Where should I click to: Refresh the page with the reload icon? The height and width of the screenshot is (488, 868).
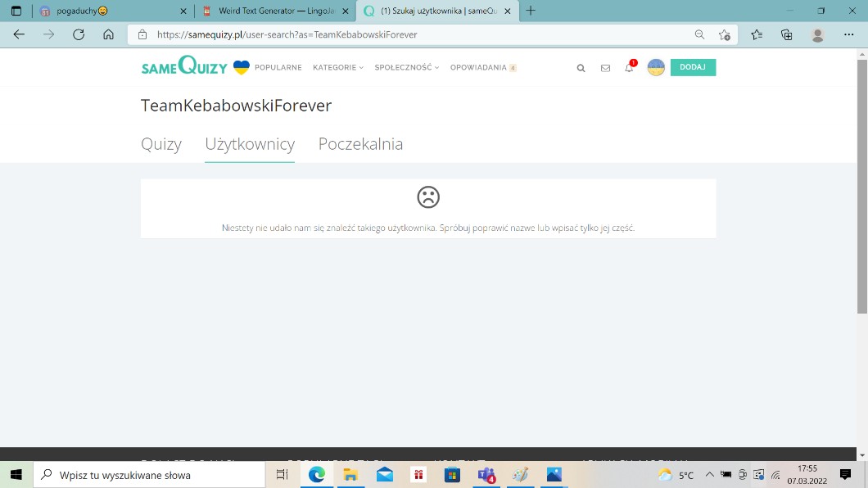click(79, 34)
